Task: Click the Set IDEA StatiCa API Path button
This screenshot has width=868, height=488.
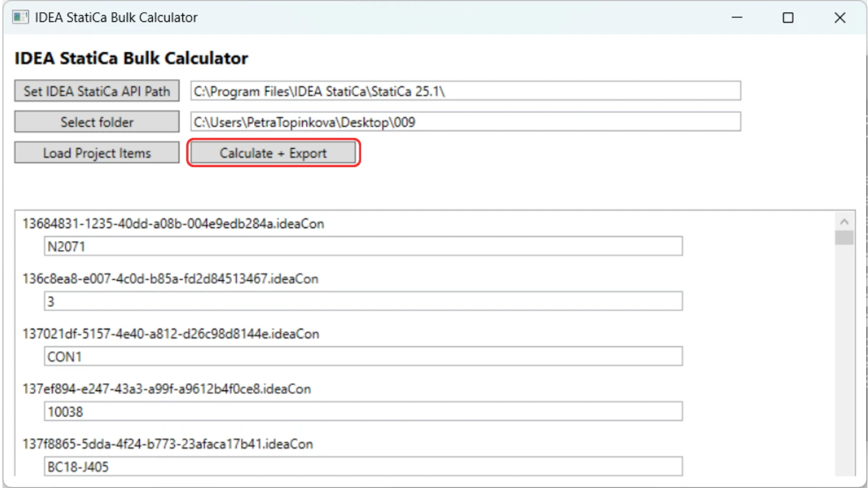Action: (97, 91)
